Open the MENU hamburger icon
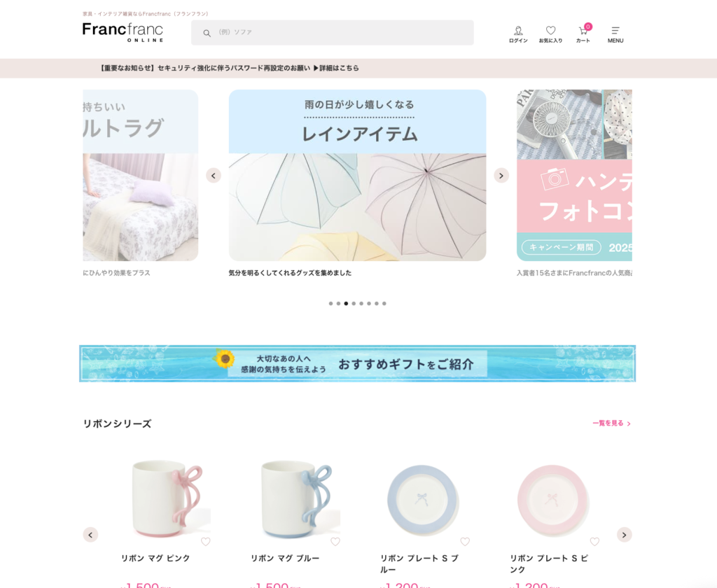The image size is (717, 588). tap(615, 34)
